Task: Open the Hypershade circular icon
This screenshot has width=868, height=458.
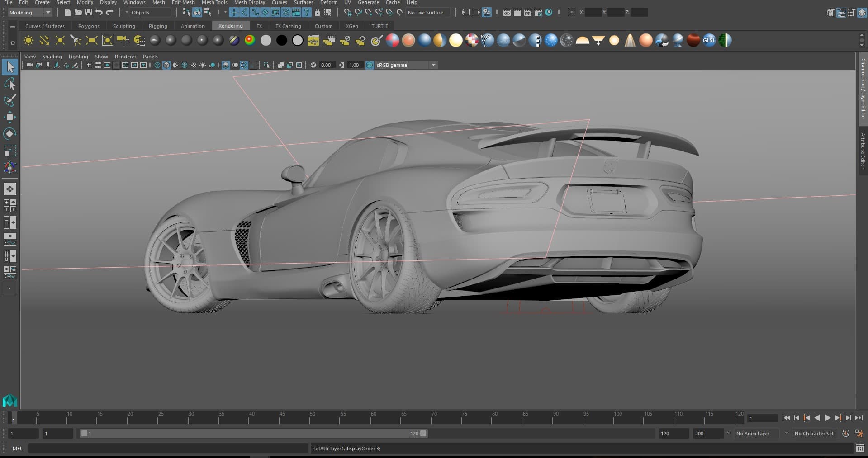Action: (x=549, y=13)
